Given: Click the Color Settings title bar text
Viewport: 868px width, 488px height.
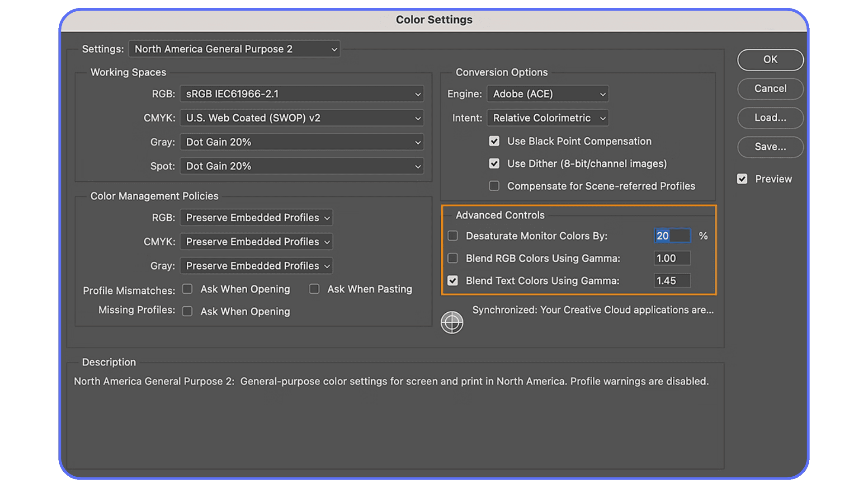Looking at the screenshot, I should pyautogui.click(x=434, y=20).
